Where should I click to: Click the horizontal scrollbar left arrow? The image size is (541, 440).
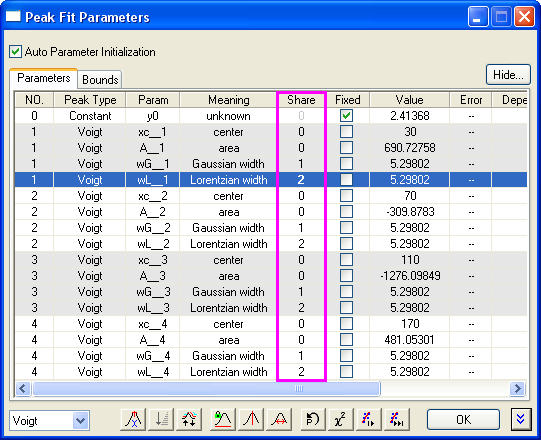(23, 389)
